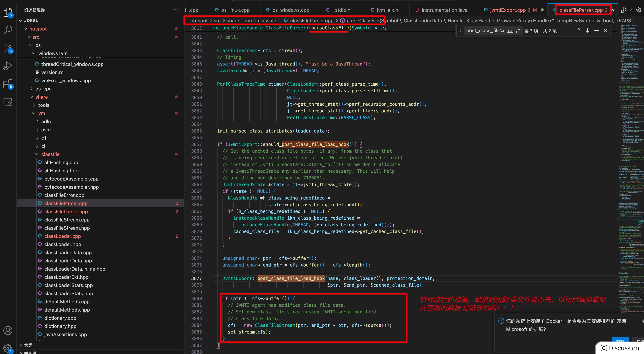Go to next find match

(587, 31)
